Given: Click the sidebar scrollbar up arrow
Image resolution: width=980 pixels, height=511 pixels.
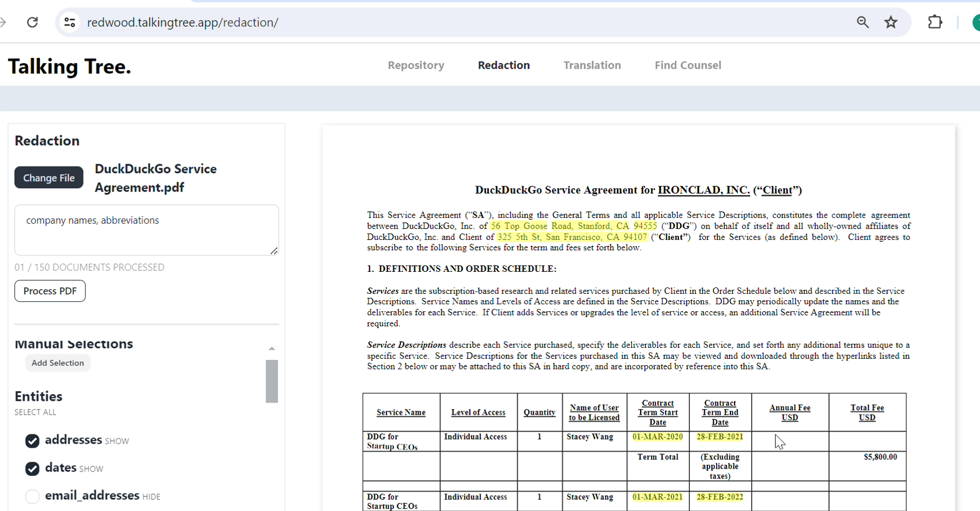Looking at the screenshot, I should click(272, 348).
